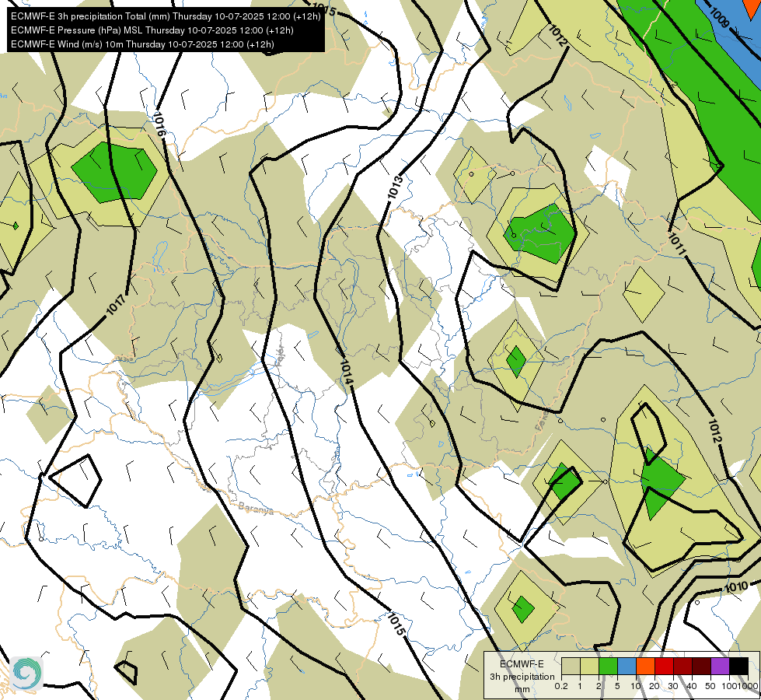This screenshot has width=761, height=700.
Task: Click the 1017 isobar label
Action: 116,305
